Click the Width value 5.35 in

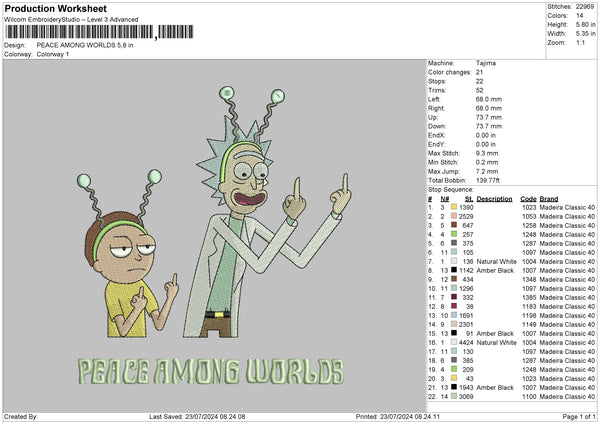(586, 34)
